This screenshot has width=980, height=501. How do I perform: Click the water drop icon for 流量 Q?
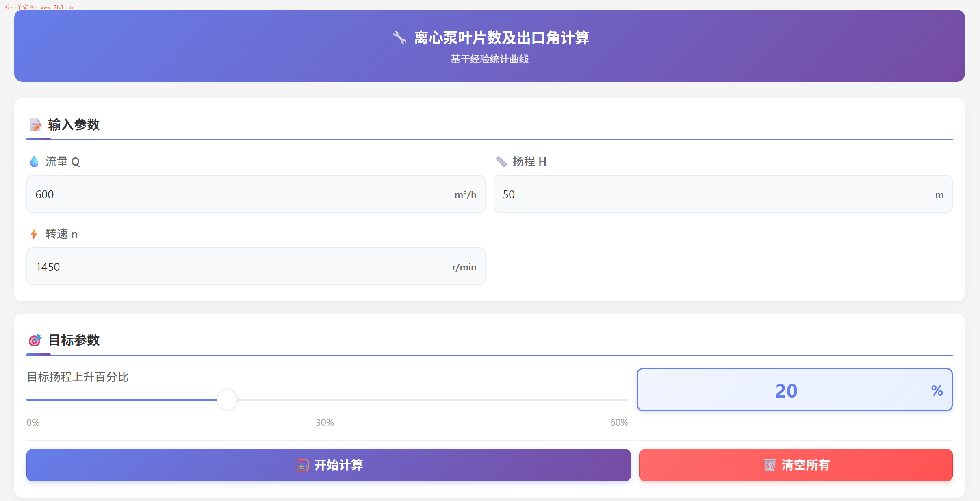click(x=35, y=161)
